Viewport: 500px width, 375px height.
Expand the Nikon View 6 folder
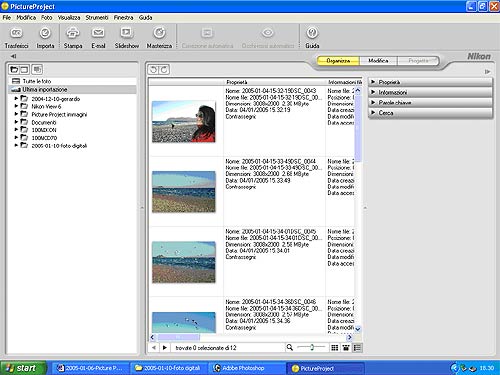pyautogui.click(x=16, y=106)
